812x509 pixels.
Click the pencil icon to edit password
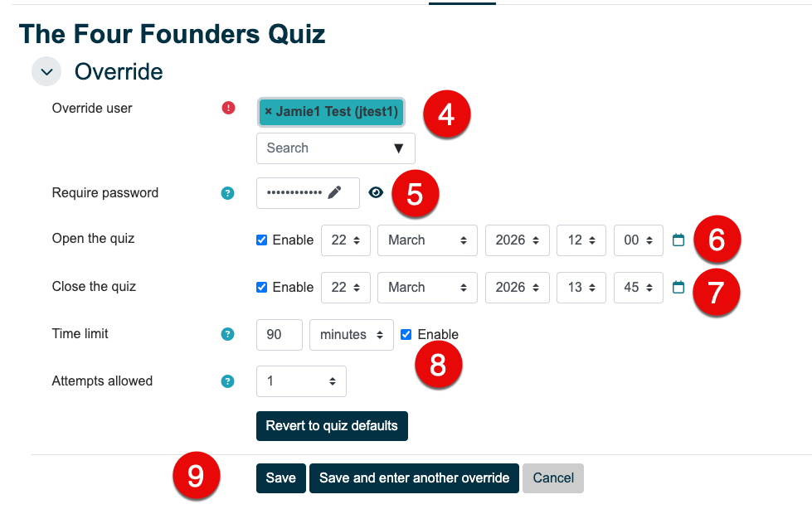click(x=334, y=192)
